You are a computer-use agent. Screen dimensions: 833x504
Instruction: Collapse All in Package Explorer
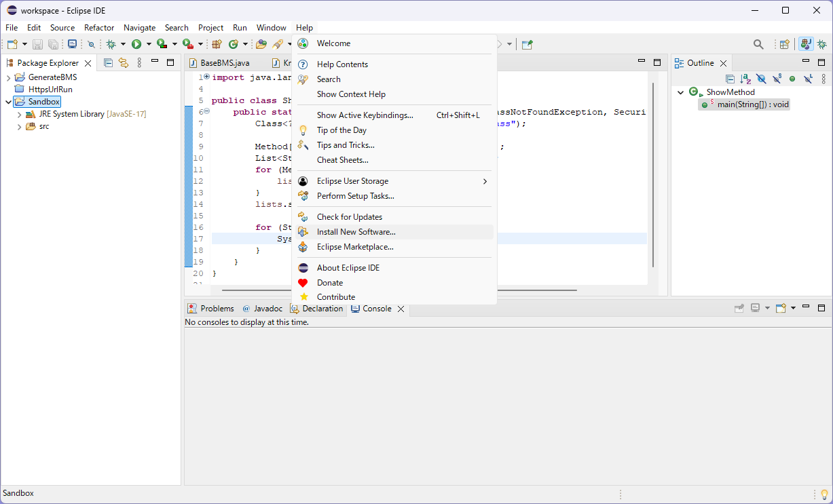[x=108, y=62]
